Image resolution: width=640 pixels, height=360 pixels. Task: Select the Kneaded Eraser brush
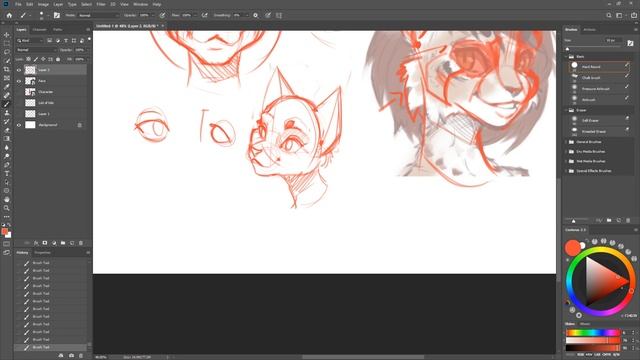[600, 131]
